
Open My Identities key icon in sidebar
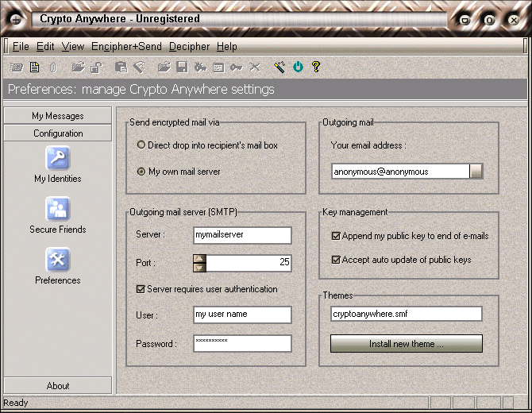coord(58,158)
